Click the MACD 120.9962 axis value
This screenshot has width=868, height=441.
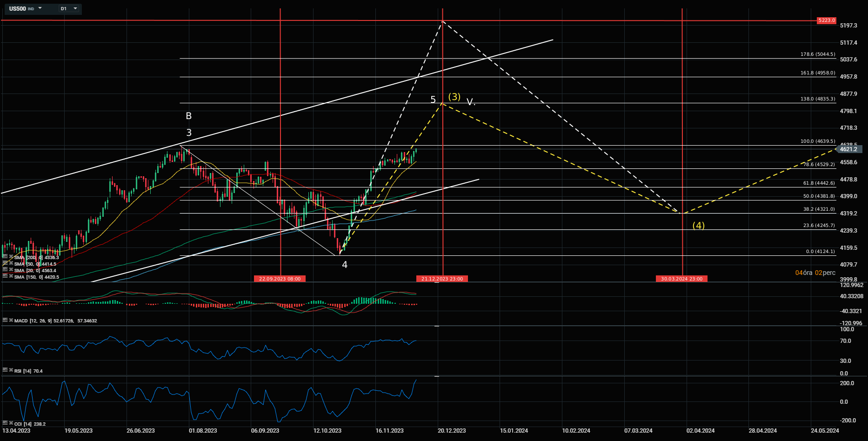pos(851,285)
